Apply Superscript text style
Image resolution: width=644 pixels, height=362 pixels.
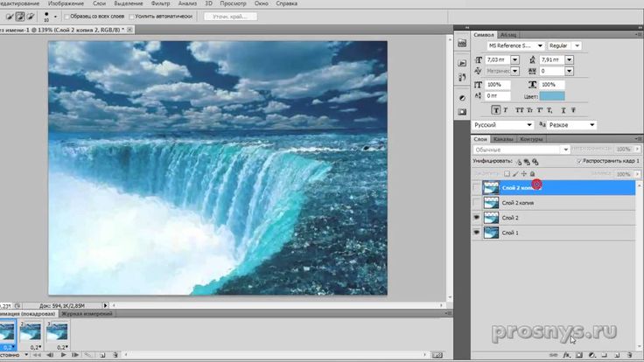[540, 110]
